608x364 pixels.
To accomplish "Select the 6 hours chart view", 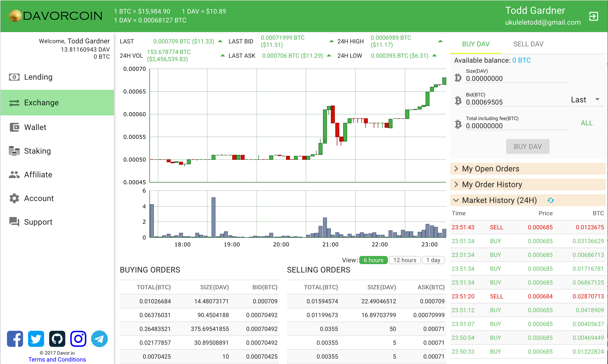I will (374, 260).
